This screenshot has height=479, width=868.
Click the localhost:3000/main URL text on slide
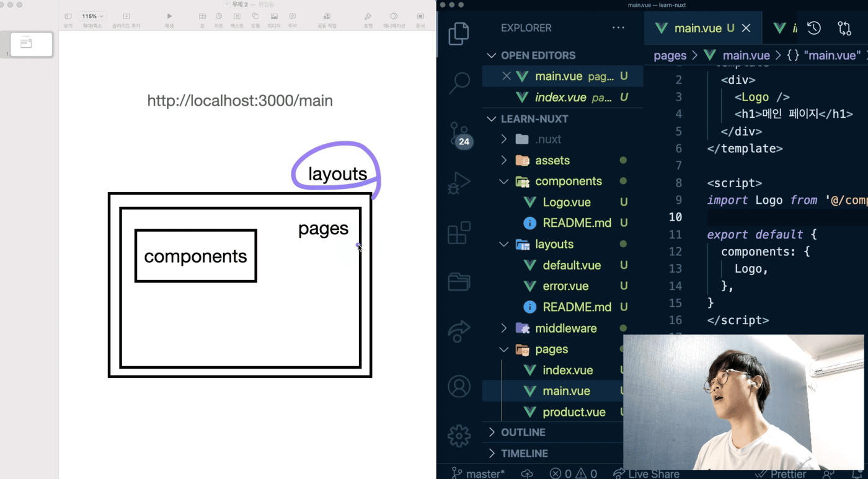(240, 100)
